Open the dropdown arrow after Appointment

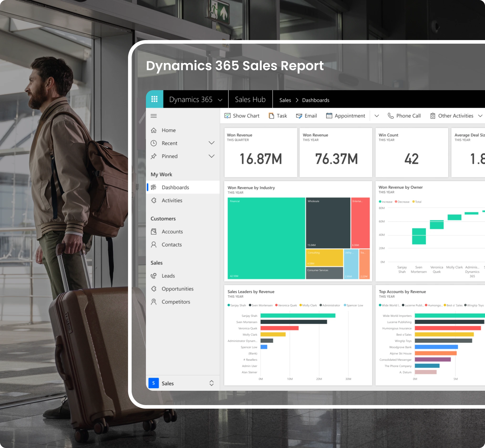click(377, 116)
